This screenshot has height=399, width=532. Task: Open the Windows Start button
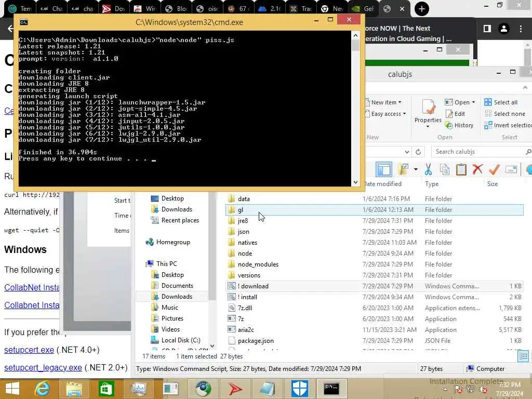point(12,388)
